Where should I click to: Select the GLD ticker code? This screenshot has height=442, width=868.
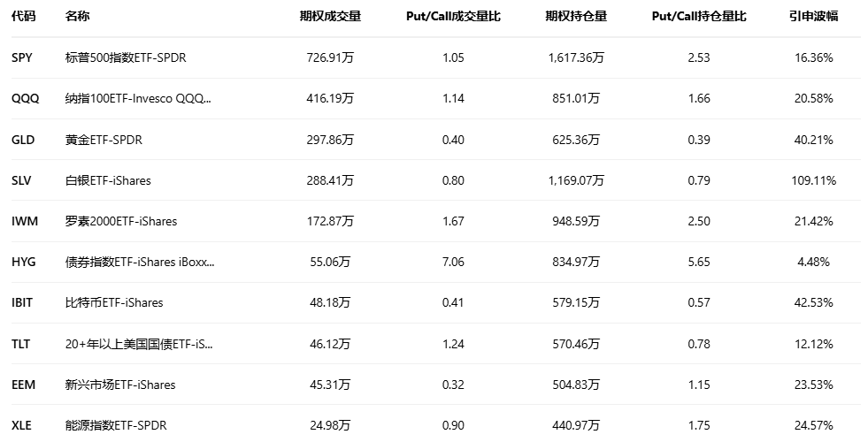point(23,140)
